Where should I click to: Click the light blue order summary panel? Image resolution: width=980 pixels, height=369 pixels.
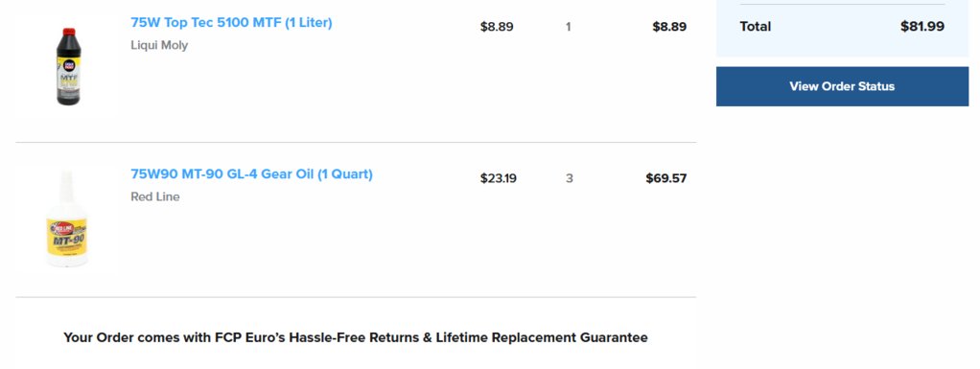click(842, 28)
